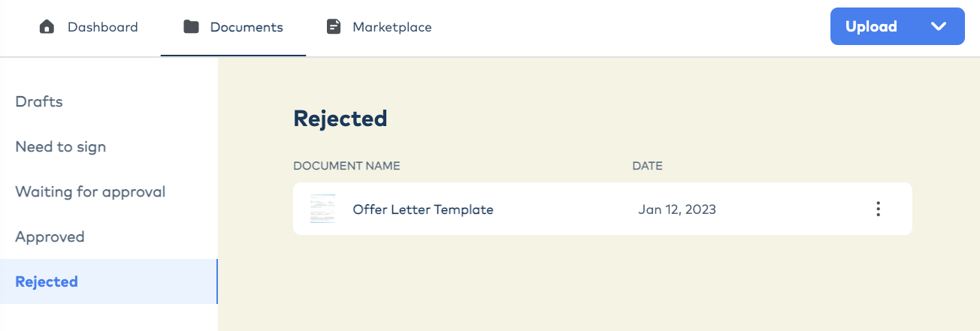Open the three-dot menu for Offer Letter Template
Image resolution: width=980 pixels, height=331 pixels.
[878, 209]
